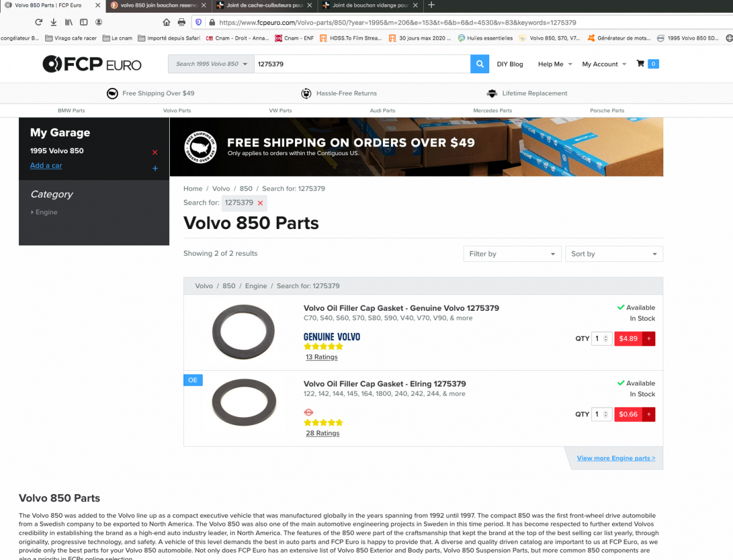Click the Hassle-Free Returns badge icon

306,93
